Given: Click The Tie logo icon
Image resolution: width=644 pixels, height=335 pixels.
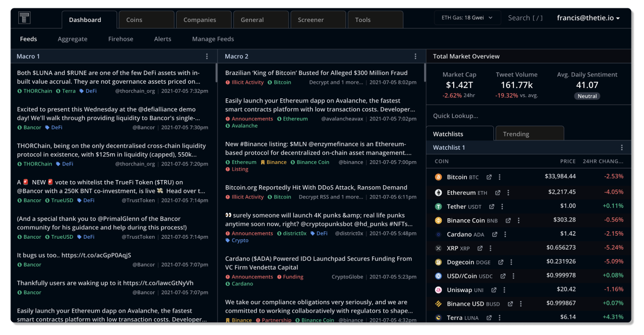Looking at the screenshot, I should tap(24, 17).
